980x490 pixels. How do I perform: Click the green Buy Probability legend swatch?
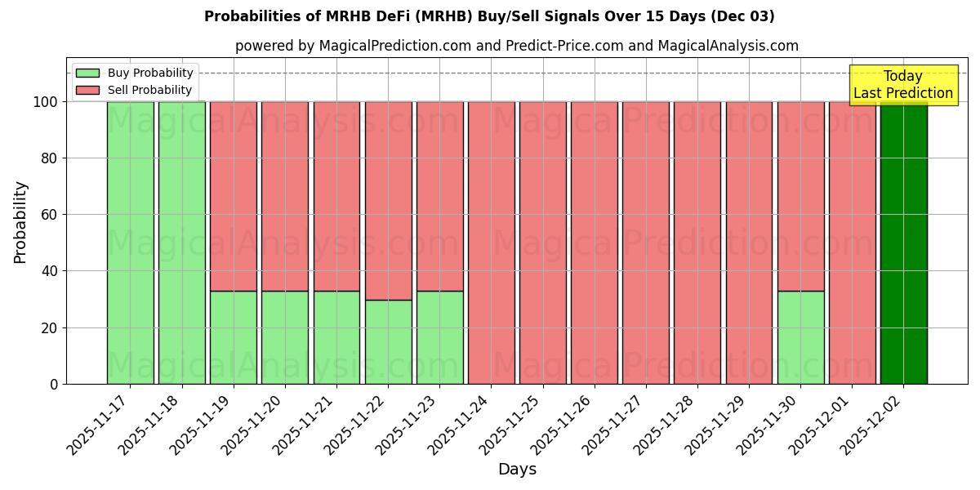87,73
